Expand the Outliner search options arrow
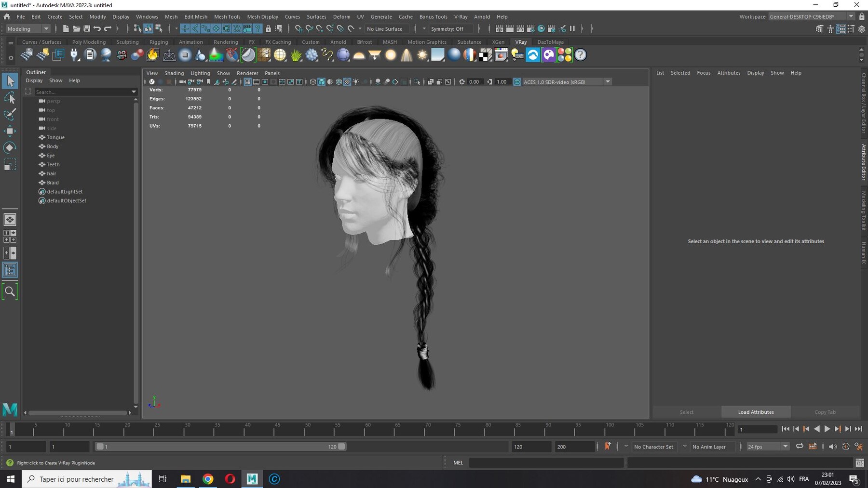 134,92
